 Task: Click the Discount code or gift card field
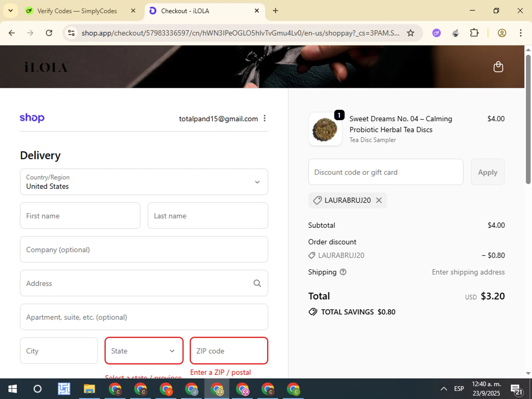pyautogui.click(x=386, y=172)
